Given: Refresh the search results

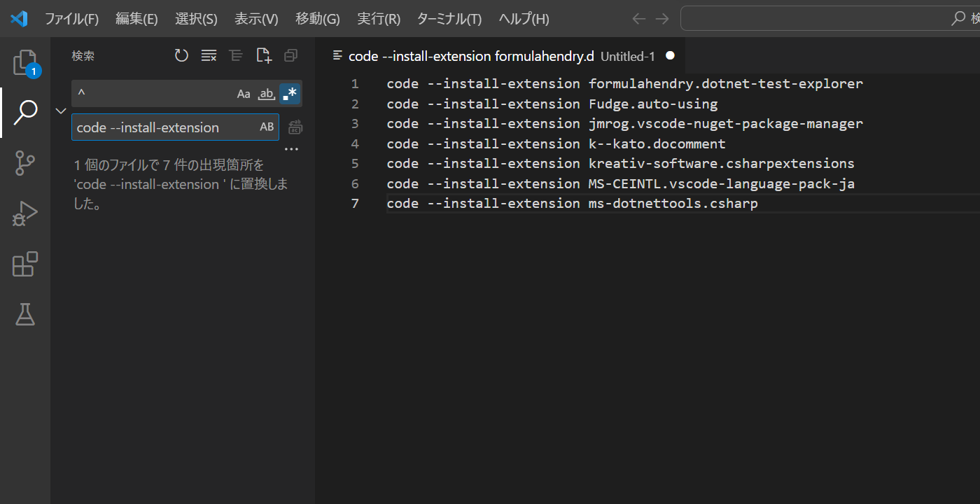Looking at the screenshot, I should 181,55.
